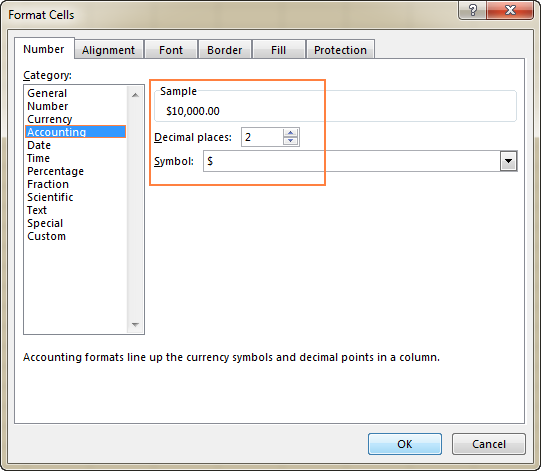Close the Format Cells dialog

tap(510, 10)
